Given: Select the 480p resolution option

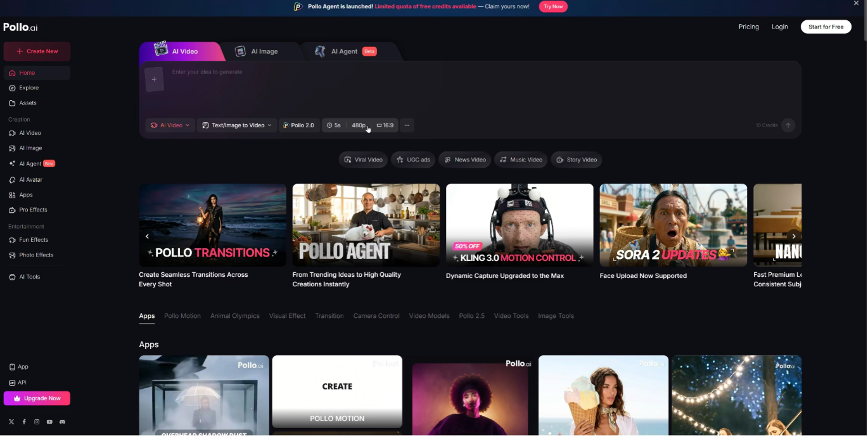Looking at the screenshot, I should [x=359, y=125].
